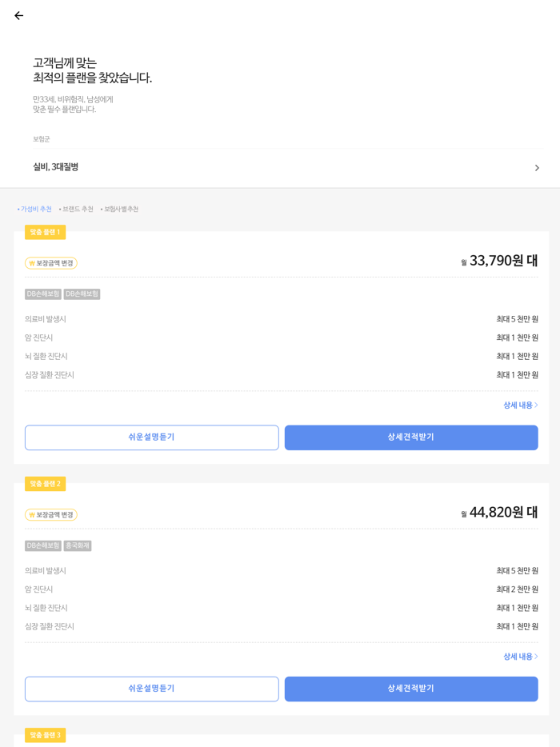Image resolution: width=560 pixels, height=747 pixels.
Task: Click 쉬운설명듣기 button on Plan 2
Action: click(151, 689)
